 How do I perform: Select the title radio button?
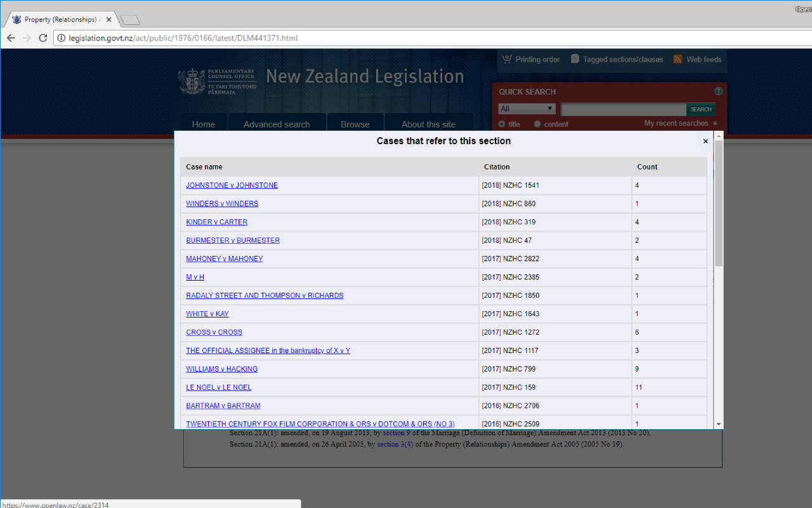[x=502, y=124]
